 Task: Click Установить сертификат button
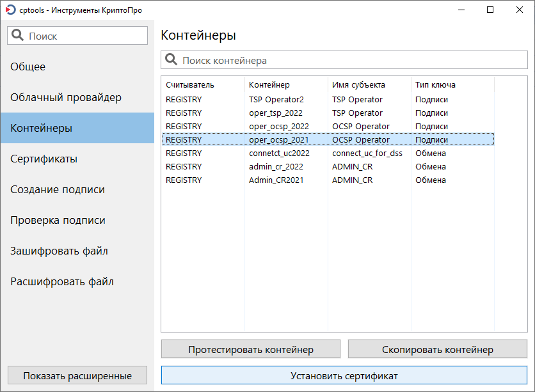pyautogui.click(x=344, y=375)
